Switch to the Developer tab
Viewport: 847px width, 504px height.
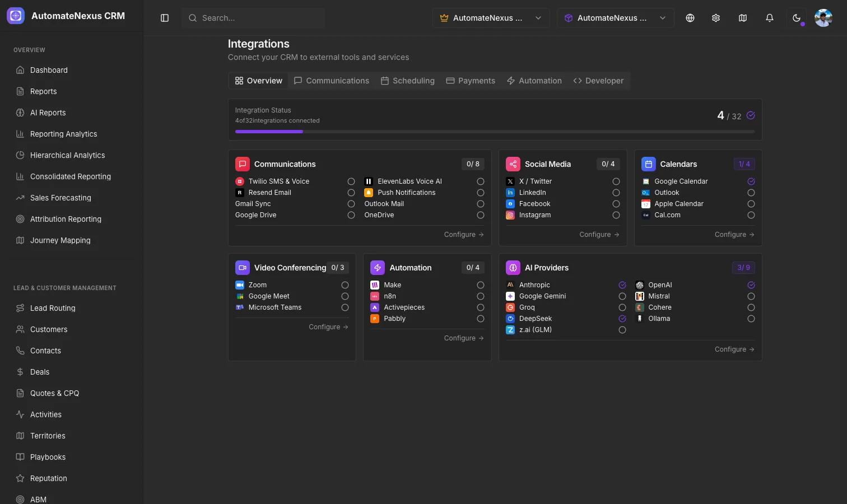(x=598, y=81)
